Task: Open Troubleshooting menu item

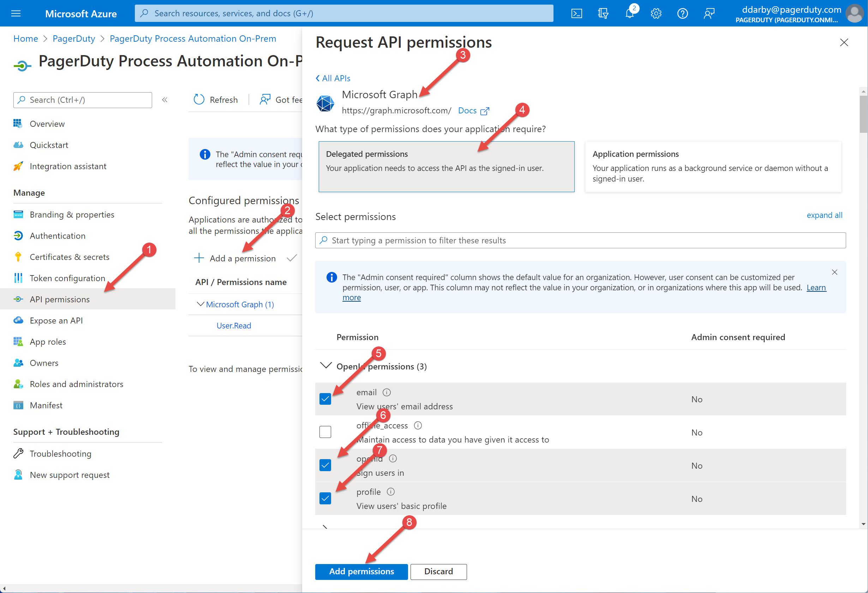Action: tap(60, 453)
